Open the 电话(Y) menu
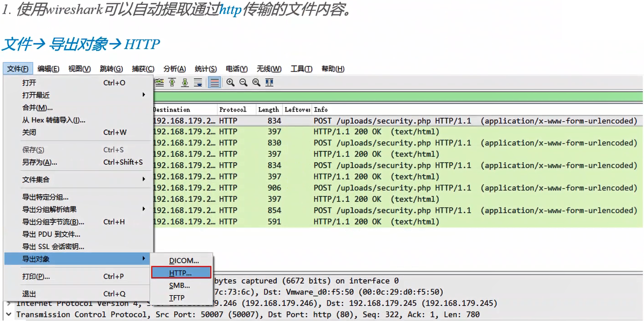Viewport: 644px width, 321px height. [236, 69]
